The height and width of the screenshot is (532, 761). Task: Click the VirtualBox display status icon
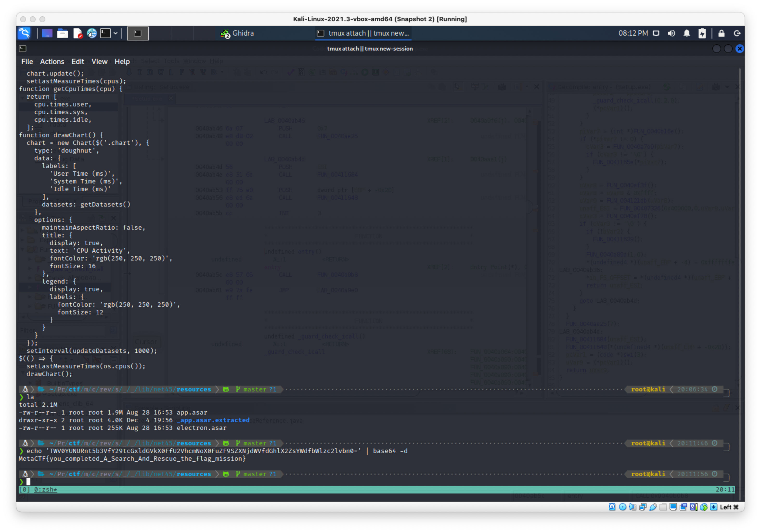tap(673, 507)
